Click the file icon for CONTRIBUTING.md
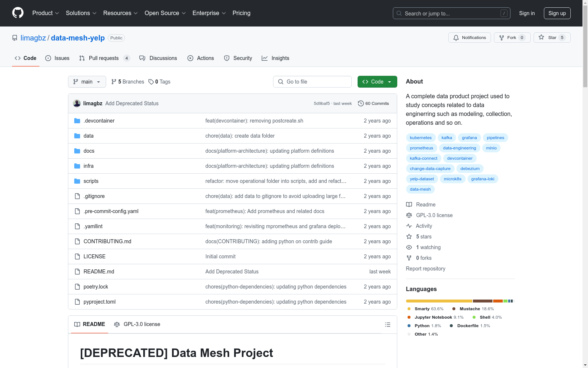 77,241
